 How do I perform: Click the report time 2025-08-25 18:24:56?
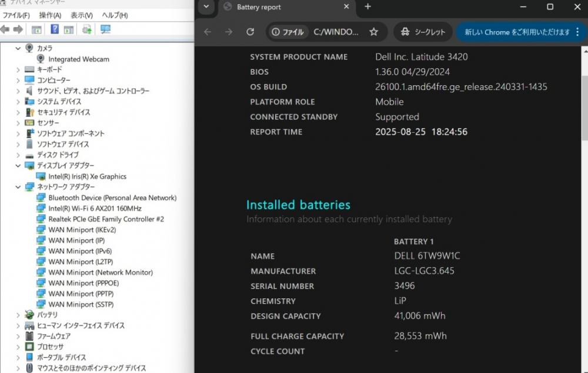coord(421,132)
